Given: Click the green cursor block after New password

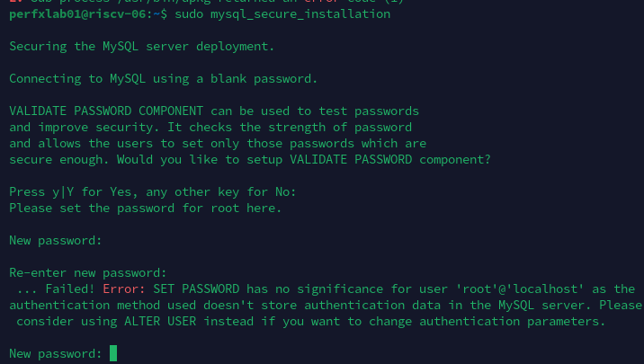Looking at the screenshot, I should [x=113, y=353].
